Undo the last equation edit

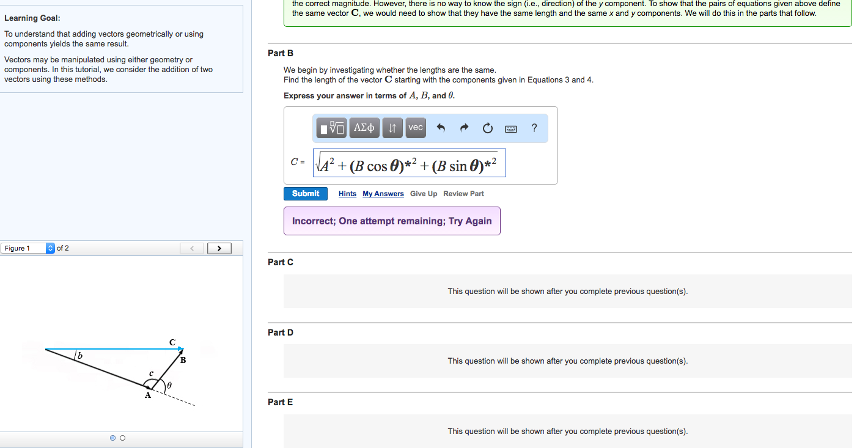click(x=441, y=128)
